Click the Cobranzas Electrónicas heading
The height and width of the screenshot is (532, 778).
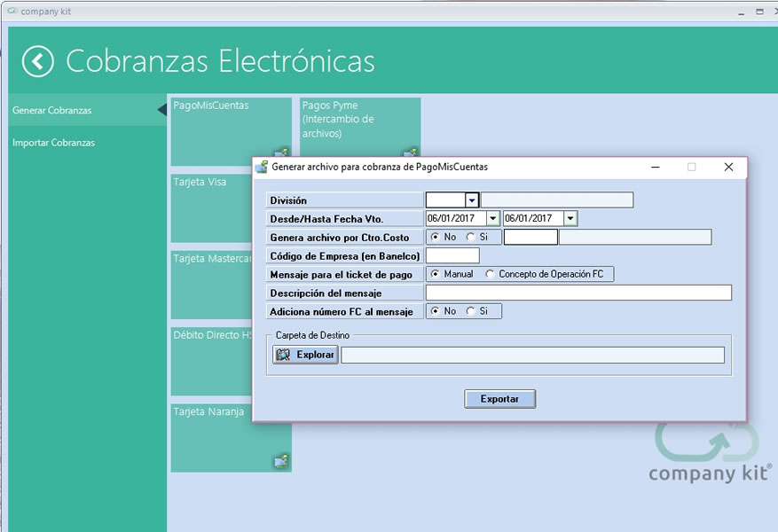point(220,61)
